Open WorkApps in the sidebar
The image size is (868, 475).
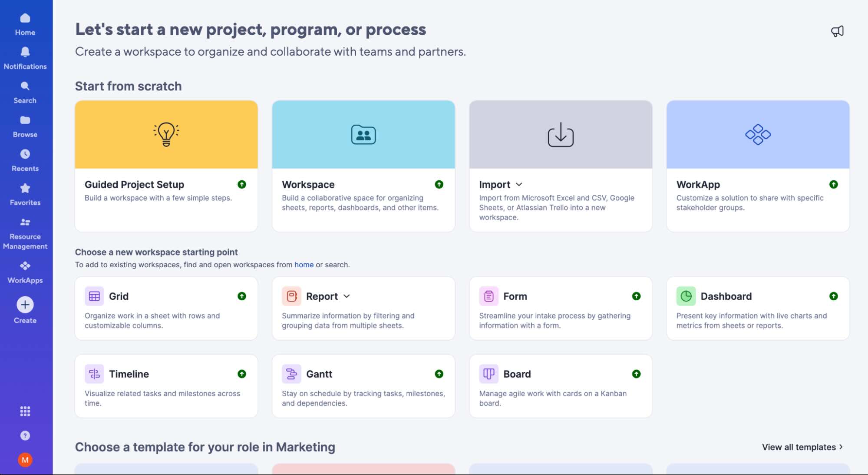25,272
